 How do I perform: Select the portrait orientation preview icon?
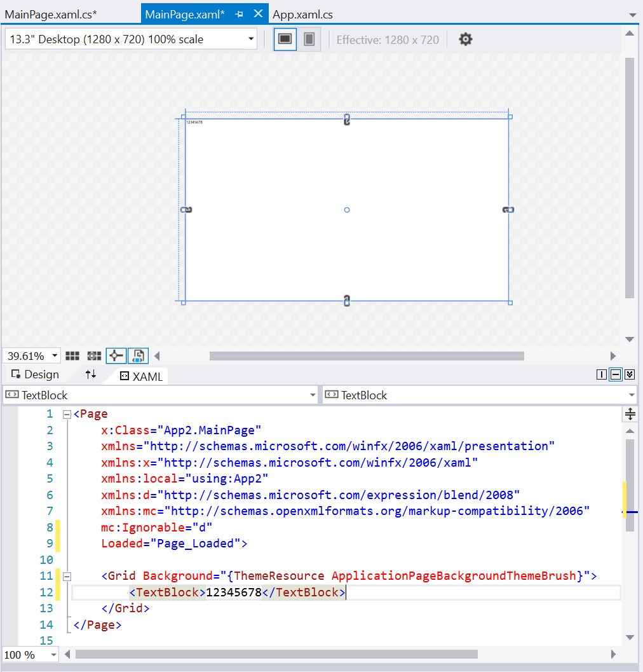coord(308,39)
